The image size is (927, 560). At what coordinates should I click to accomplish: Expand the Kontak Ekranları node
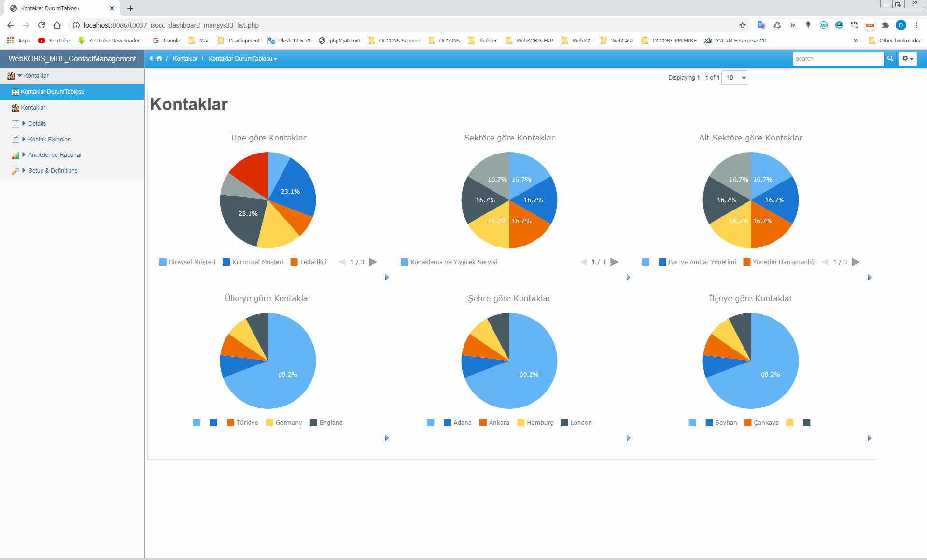pos(24,139)
